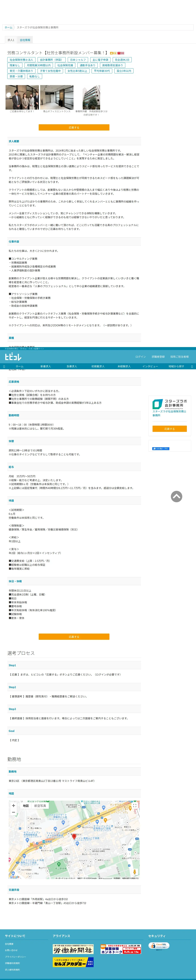Open the footer 会社概要 link
This screenshot has height=980, width=196.
coord(9,944)
